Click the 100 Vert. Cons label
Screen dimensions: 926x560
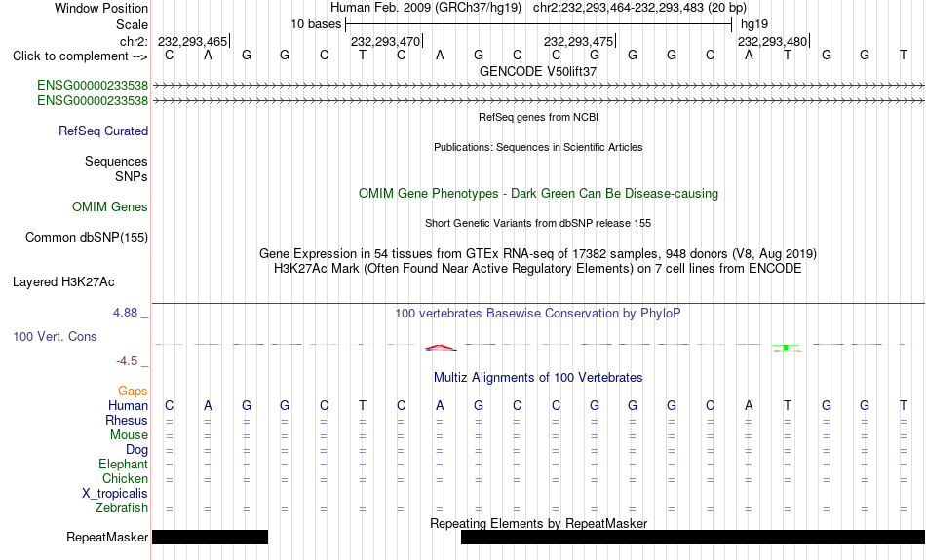click(55, 336)
